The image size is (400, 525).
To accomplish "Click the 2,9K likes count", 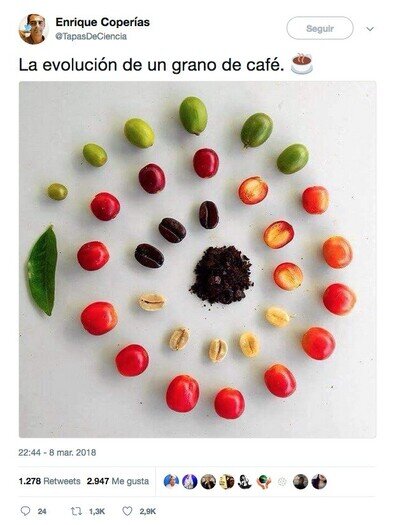I will click(148, 511).
